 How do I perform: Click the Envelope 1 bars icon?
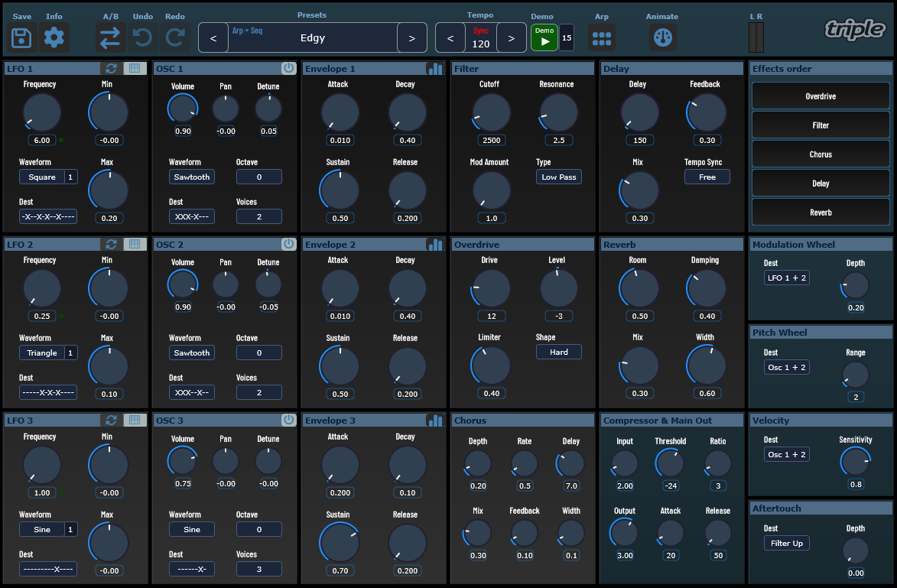[434, 68]
